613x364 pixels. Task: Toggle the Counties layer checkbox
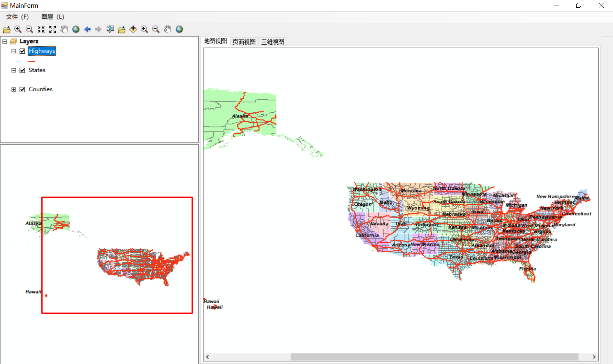point(22,89)
